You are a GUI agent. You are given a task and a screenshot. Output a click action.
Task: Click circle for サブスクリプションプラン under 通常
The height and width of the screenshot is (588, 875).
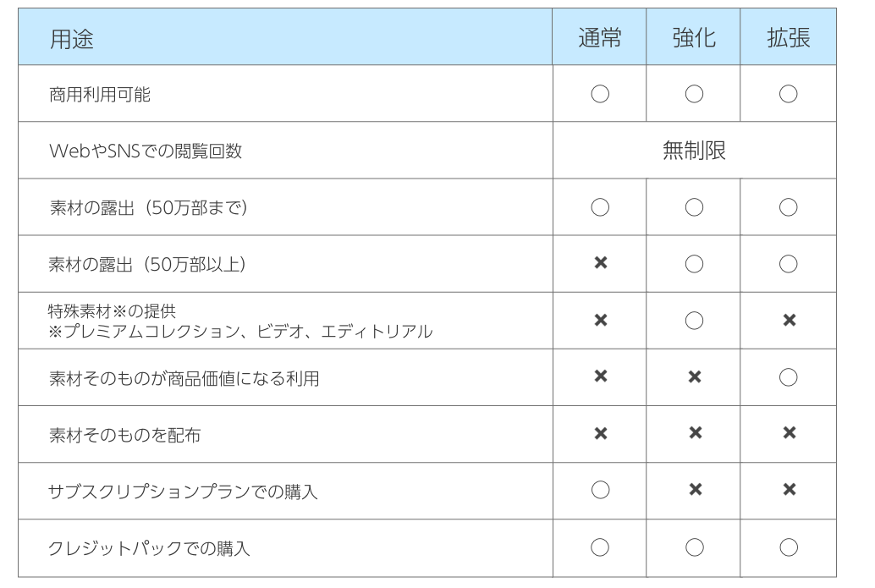[600, 491]
